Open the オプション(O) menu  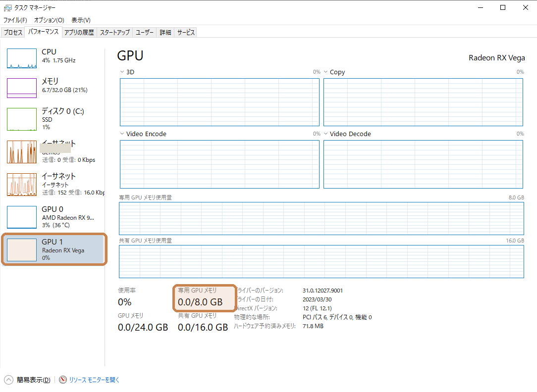pyautogui.click(x=49, y=20)
